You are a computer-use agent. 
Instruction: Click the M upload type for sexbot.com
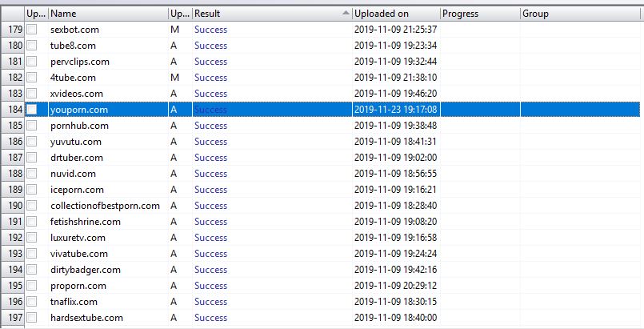tap(174, 30)
